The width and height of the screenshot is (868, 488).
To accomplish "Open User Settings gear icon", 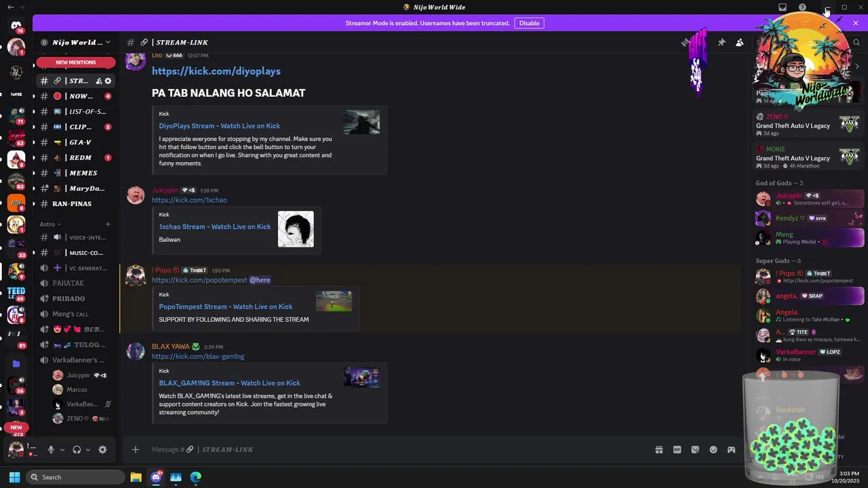I will pos(102,449).
